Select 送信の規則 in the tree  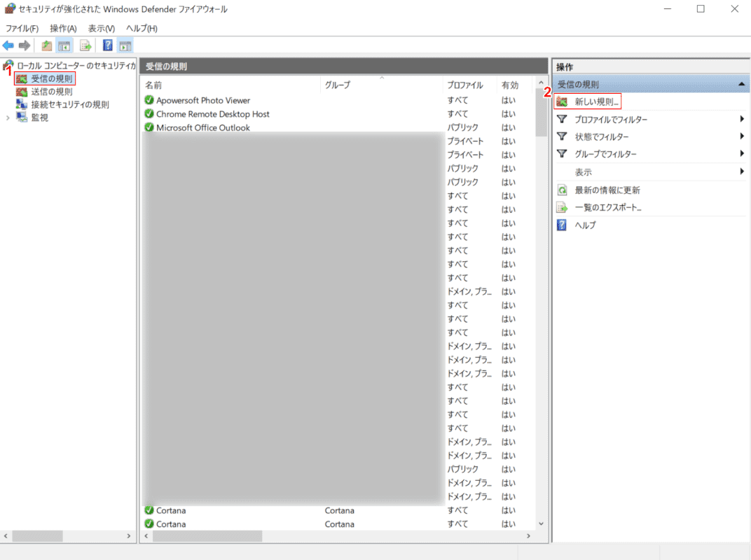pyautogui.click(x=52, y=92)
